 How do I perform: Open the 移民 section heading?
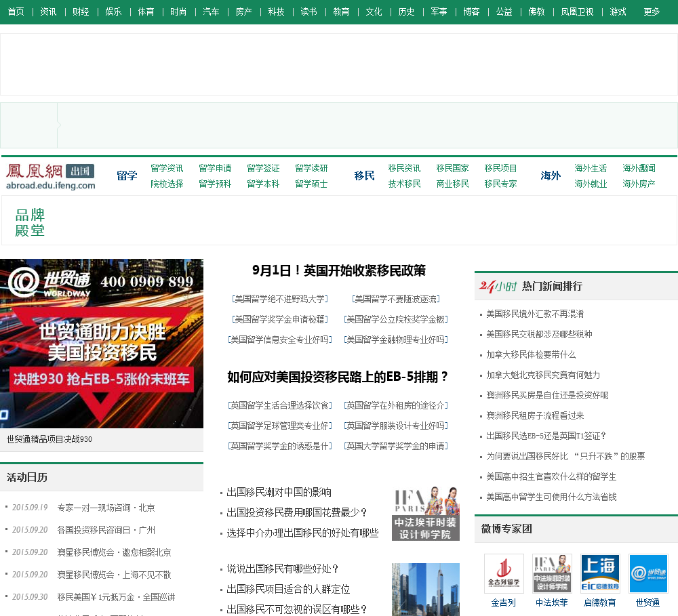pyautogui.click(x=365, y=176)
